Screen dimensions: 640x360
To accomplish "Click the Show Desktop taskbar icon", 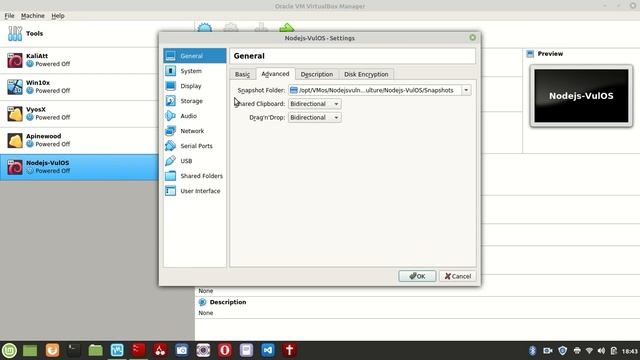I will point(30,350).
